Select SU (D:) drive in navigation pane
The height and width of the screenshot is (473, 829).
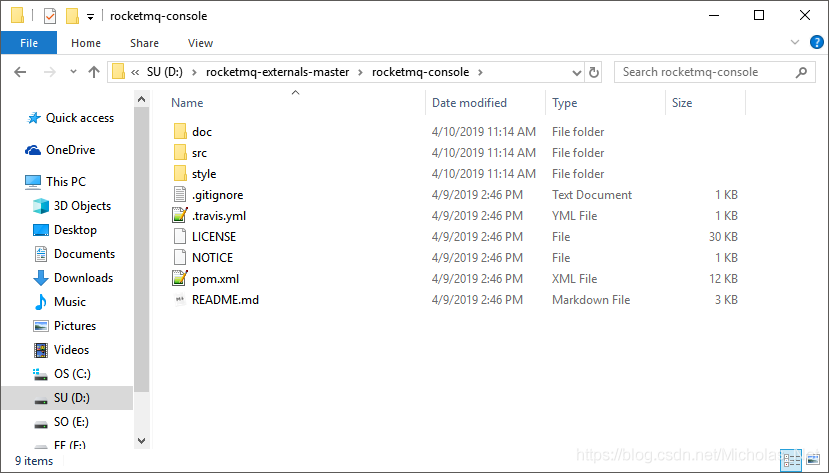[67, 398]
